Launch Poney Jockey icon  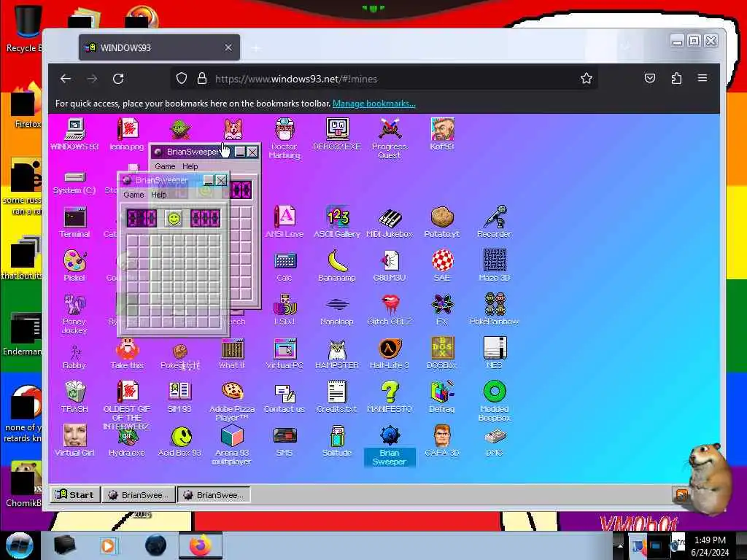click(75, 314)
